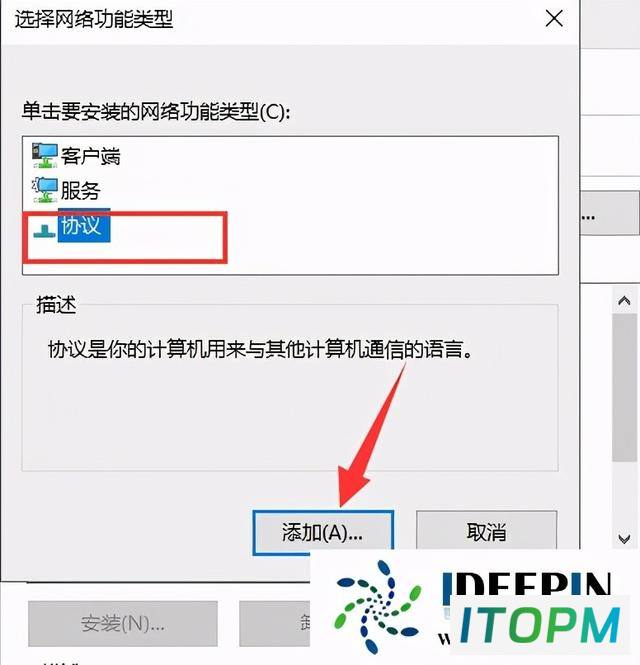Click the vertical scrollbar thumb

pos(624,387)
